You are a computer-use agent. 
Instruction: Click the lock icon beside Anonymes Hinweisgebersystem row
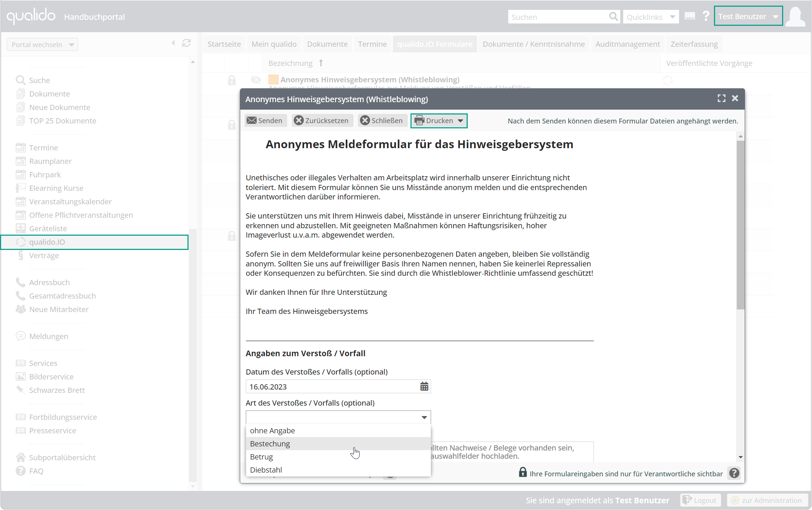pos(232,80)
